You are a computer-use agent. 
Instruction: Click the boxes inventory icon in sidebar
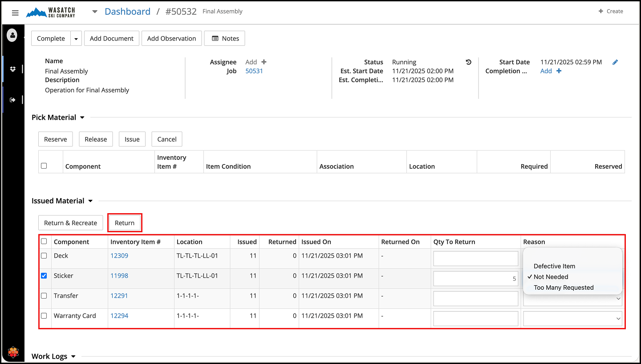(x=12, y=69)
